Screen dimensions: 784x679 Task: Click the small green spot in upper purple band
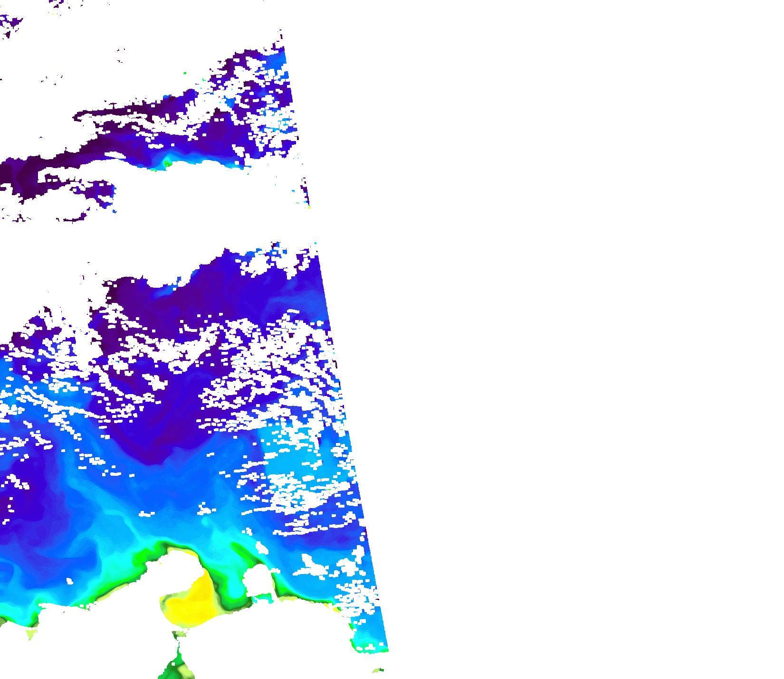coord(167,163)
